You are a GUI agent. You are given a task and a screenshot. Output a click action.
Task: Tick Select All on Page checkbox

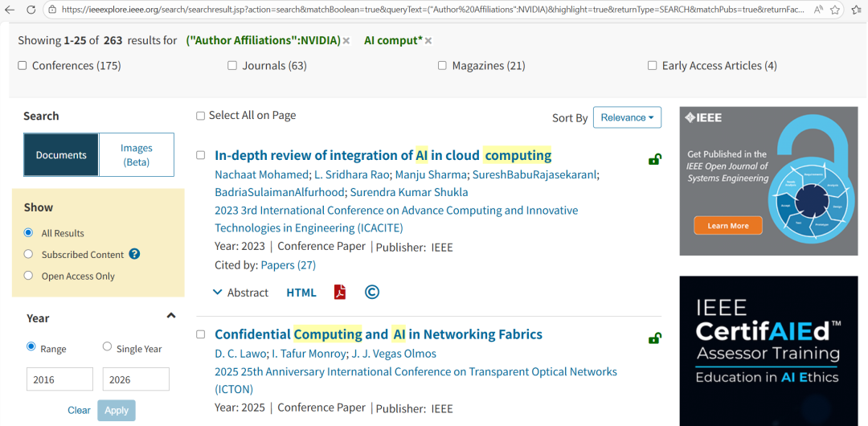(x=200, y=116)
